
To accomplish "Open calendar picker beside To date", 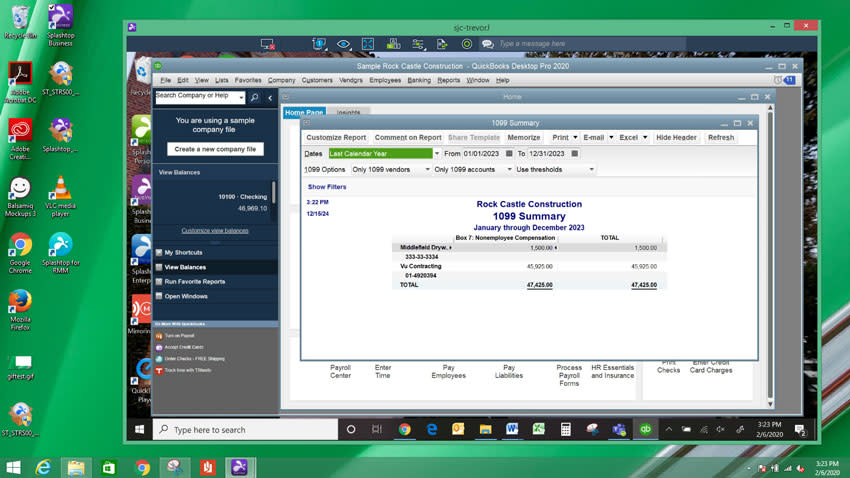I will click(575, 154).
